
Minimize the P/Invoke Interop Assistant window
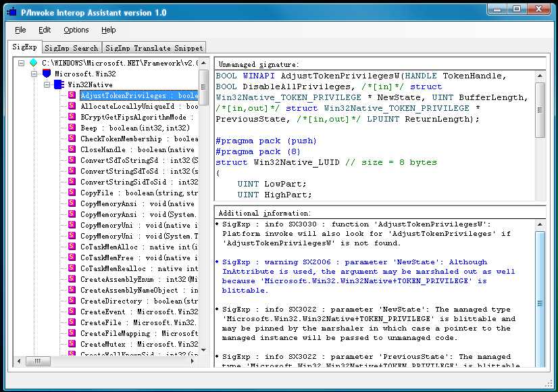click(497, 9)
